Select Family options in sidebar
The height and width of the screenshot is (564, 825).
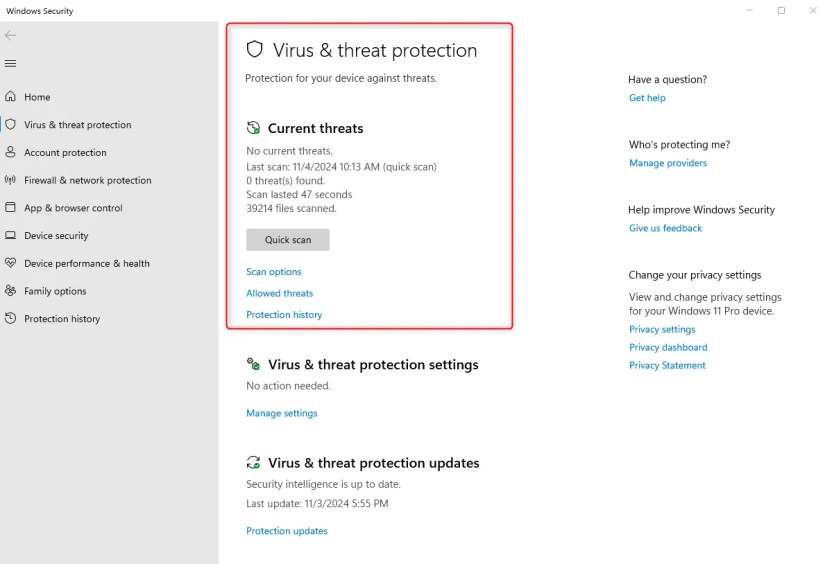click(x=55, y=291)
